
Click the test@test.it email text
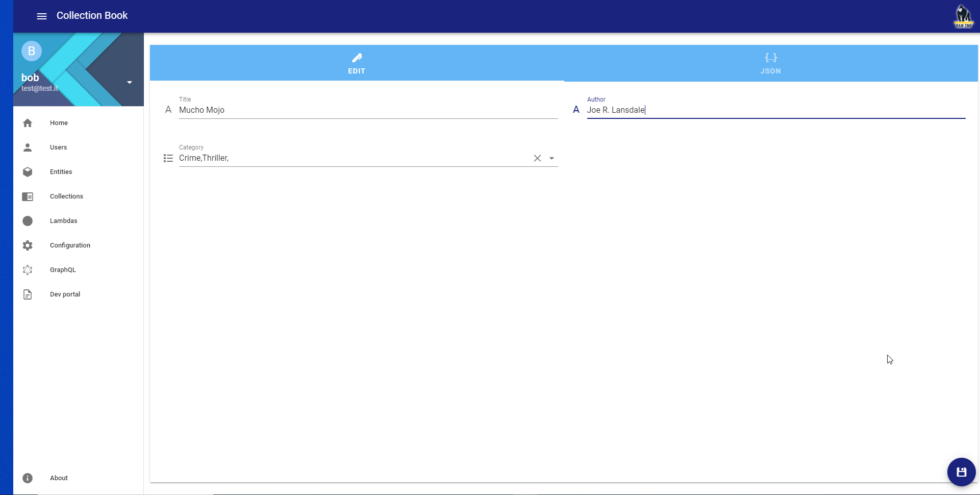point(40,88)
